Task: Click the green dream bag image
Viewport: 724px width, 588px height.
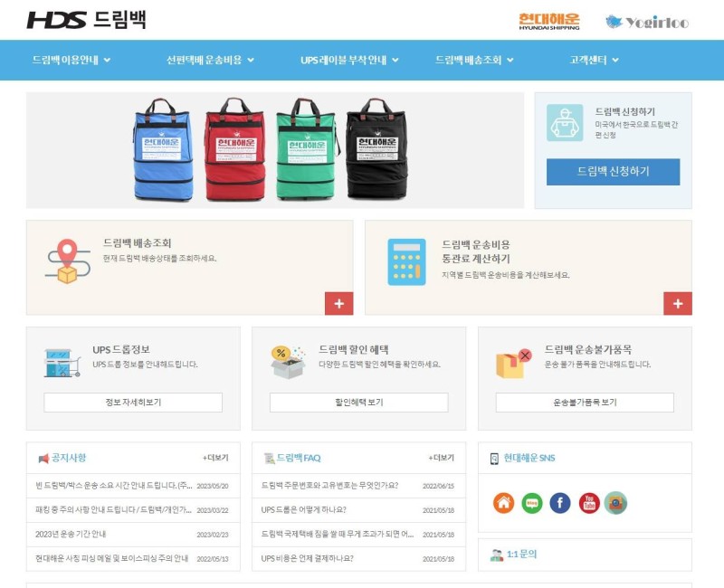Action: (307, 149)
